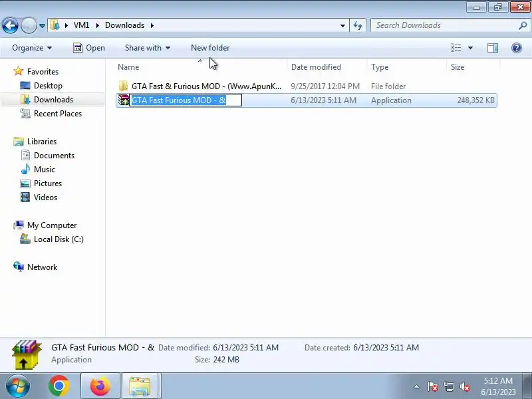Open the Windows Start menu
532x399 pixels.
coord(17,386)
